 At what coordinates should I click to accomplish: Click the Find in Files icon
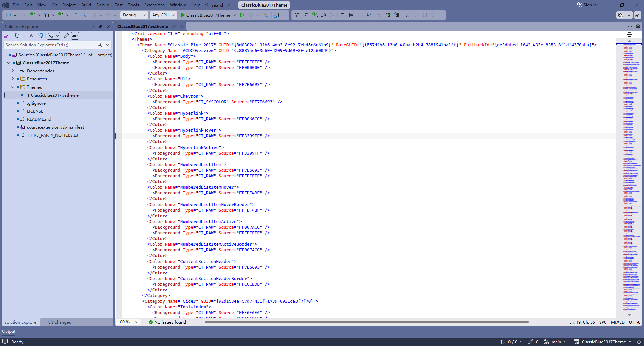(x=266, y=15)
